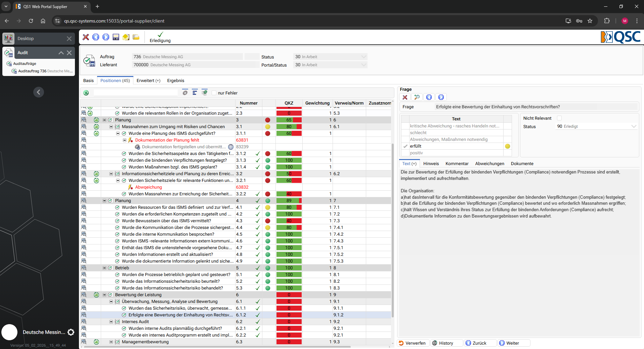Collapse 'Dokumentation der Planung fehlt' node

pos(125,140)
